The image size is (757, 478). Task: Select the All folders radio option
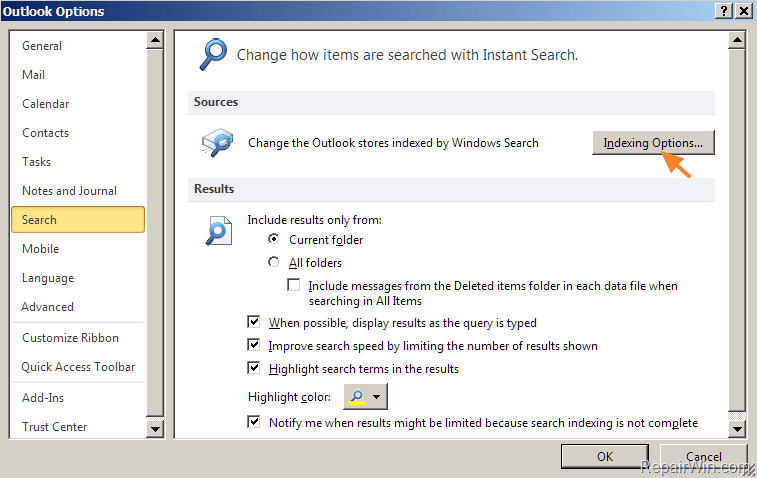pyautogui.click(x=274, y=262)
